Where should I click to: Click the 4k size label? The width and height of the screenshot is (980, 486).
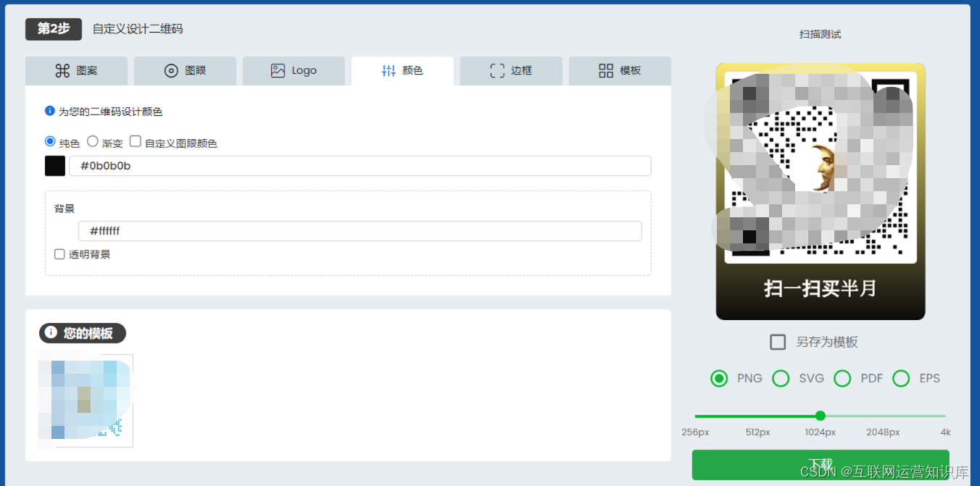click(945, 432)
